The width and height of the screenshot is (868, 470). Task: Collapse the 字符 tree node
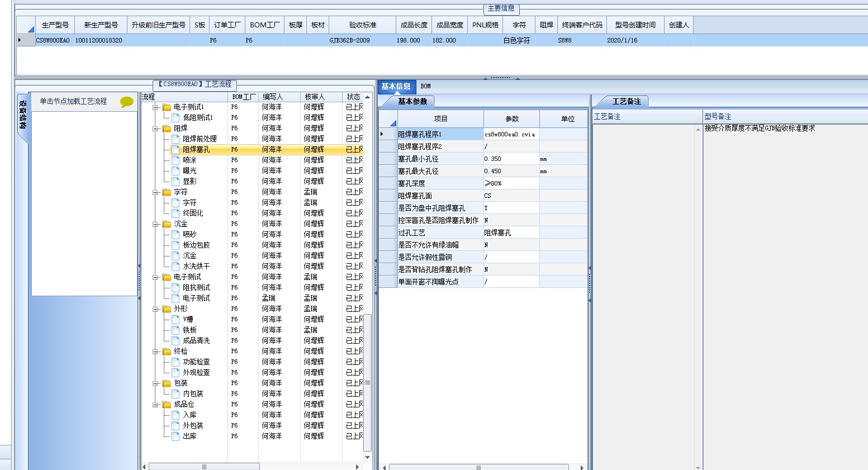coord(156,192)
